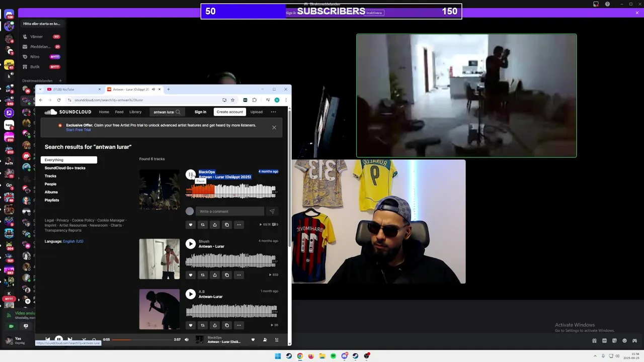This screenshot has height=362, width=644.
Task: Click the Create account button
Action: (230, 112)
